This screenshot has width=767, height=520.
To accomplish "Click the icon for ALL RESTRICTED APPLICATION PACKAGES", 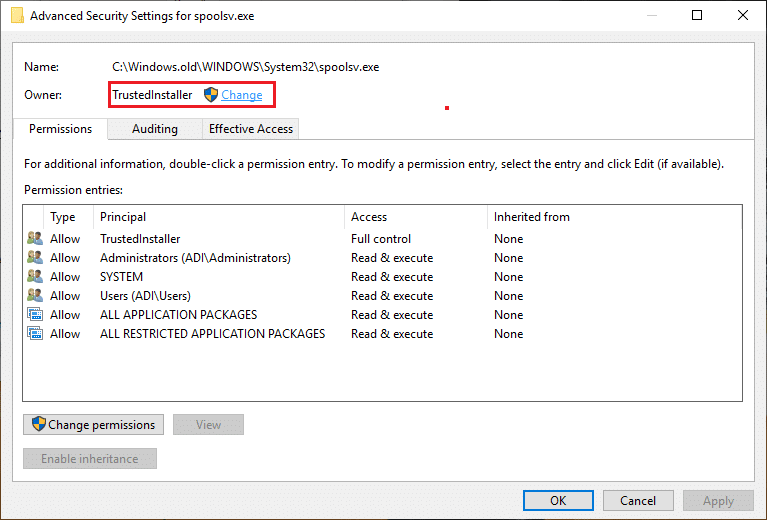I will point(35,334).
